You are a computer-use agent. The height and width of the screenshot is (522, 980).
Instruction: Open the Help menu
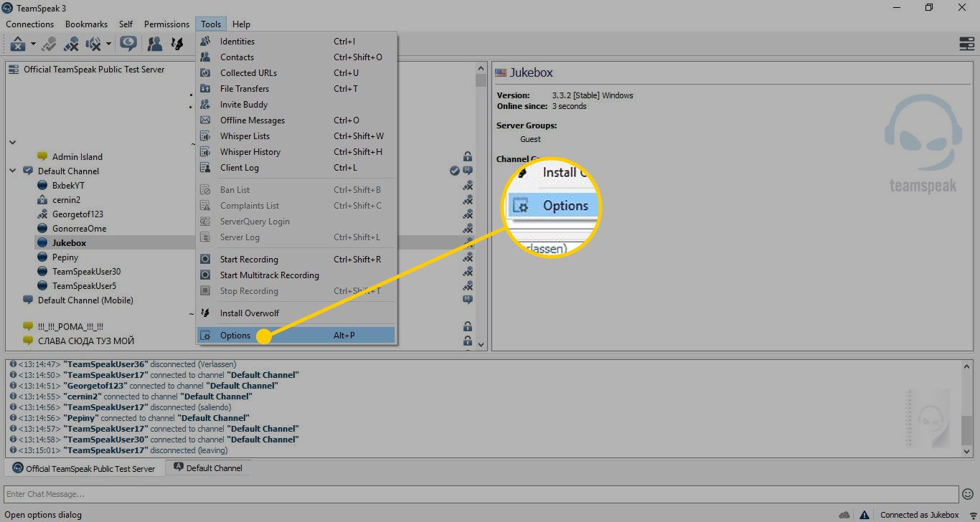coord(241,24)
